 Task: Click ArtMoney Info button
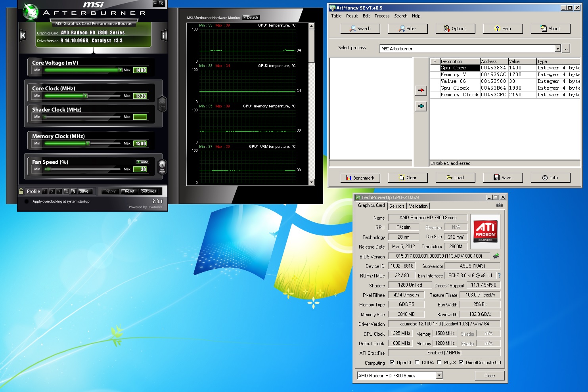[x=550, y=178]
